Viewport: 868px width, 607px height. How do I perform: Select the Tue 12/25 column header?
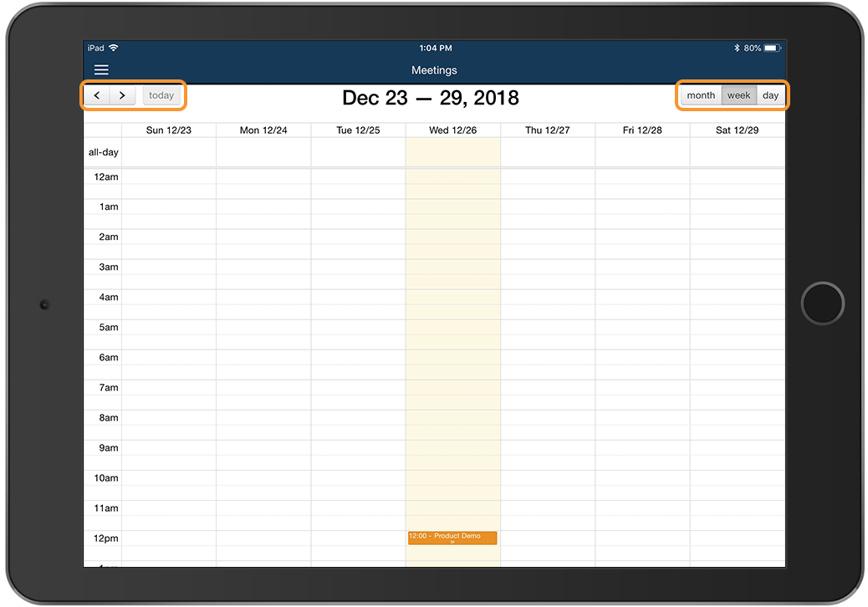(x=358, y=130)
